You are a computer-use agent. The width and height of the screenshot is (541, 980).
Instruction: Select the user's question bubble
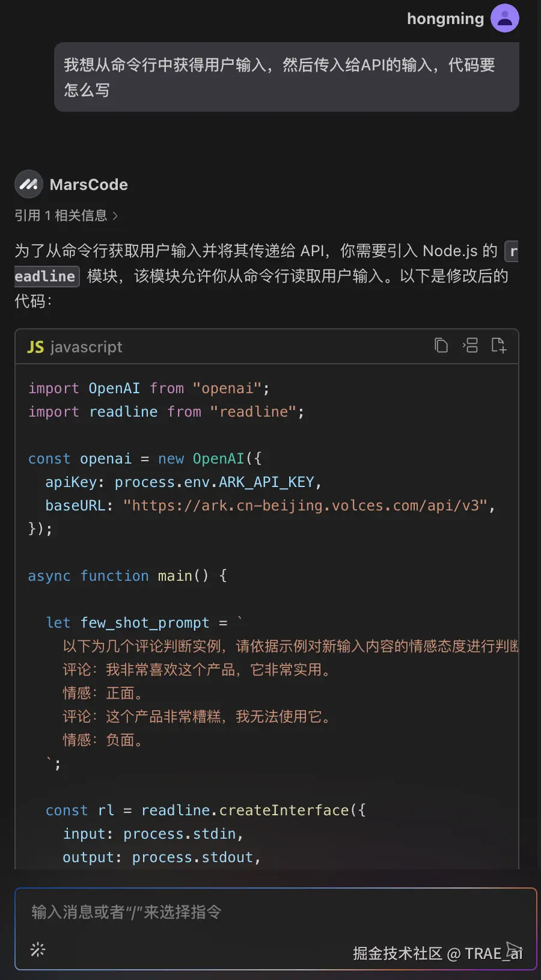click(287, 77)
